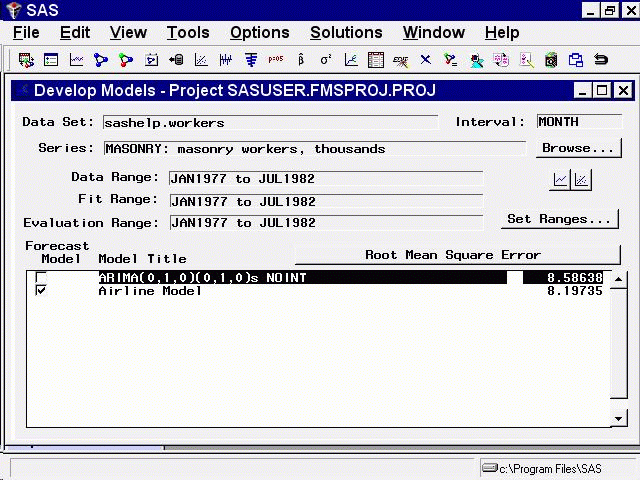Click the view model graph icon above Set Ranges
The width and height of the screenshot is (640, 480).
tap(581, 180)
